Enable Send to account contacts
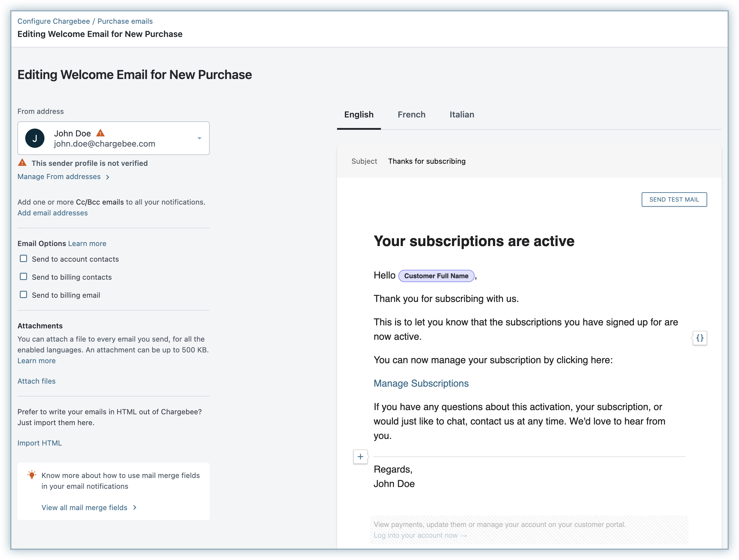This screenshot has height=560, width=739. (x=23, y=259)
